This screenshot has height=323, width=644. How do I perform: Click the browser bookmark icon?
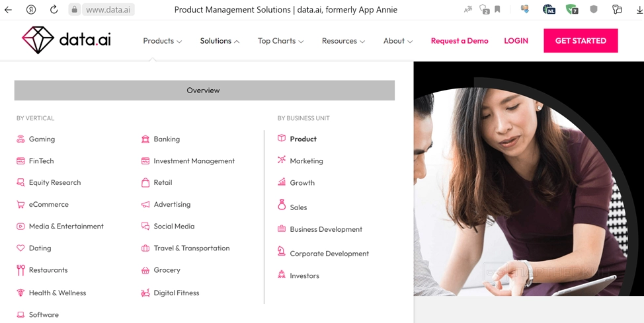[497, 9]
